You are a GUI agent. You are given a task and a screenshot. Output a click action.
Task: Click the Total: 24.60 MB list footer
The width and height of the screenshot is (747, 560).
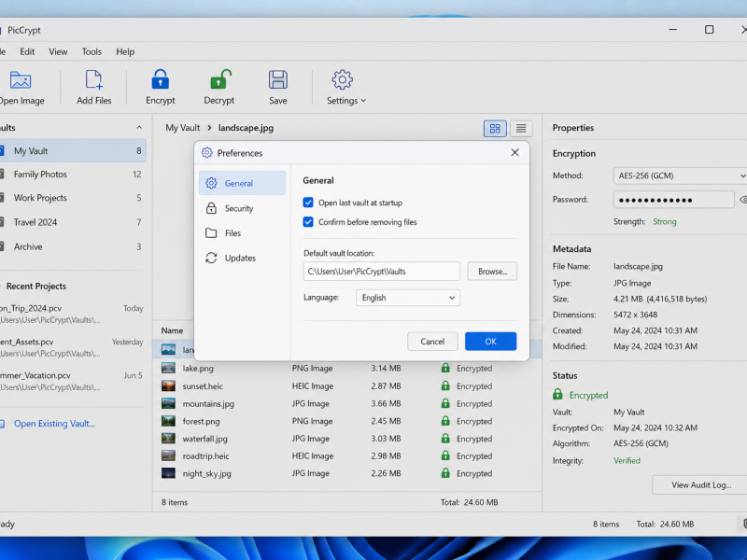click(470, 502)
